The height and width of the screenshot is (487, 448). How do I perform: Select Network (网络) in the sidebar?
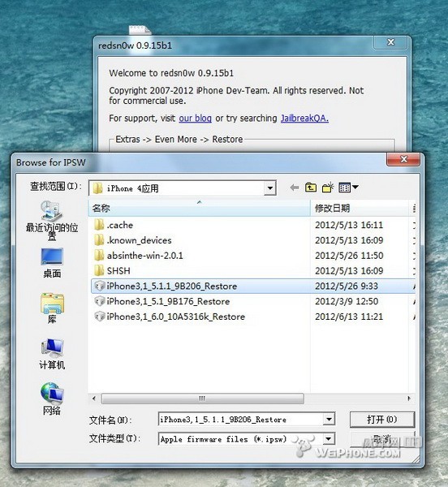52,399
